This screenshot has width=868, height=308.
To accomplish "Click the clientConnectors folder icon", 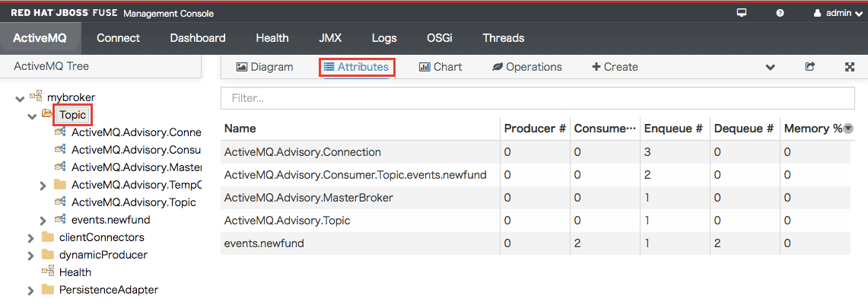I will pyautogui.click(x=48, y=237).
